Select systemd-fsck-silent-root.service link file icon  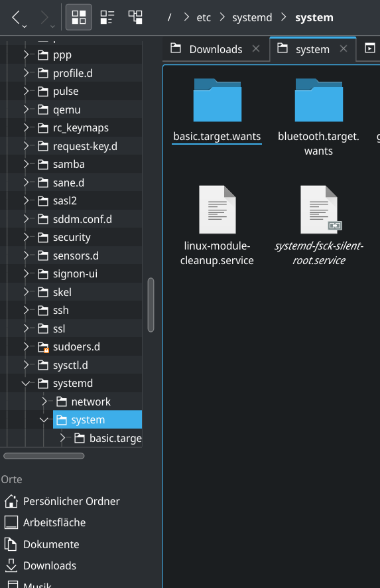[x=320, y=210]
